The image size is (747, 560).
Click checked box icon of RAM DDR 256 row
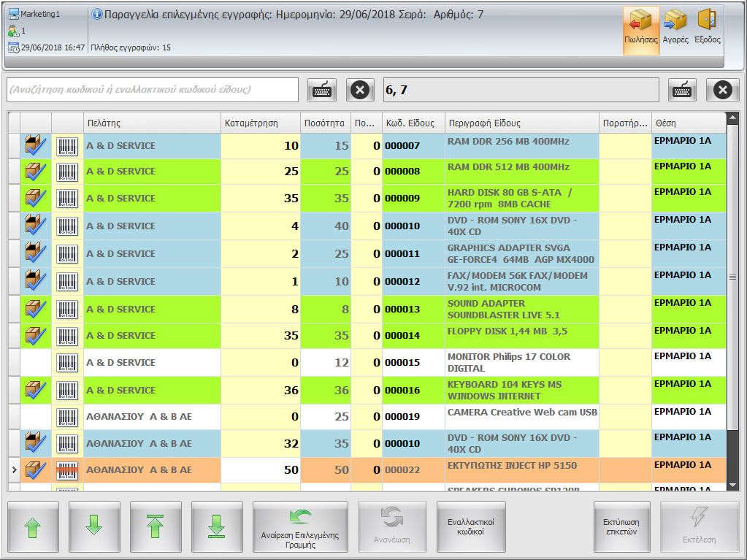(x=36, y=145)
